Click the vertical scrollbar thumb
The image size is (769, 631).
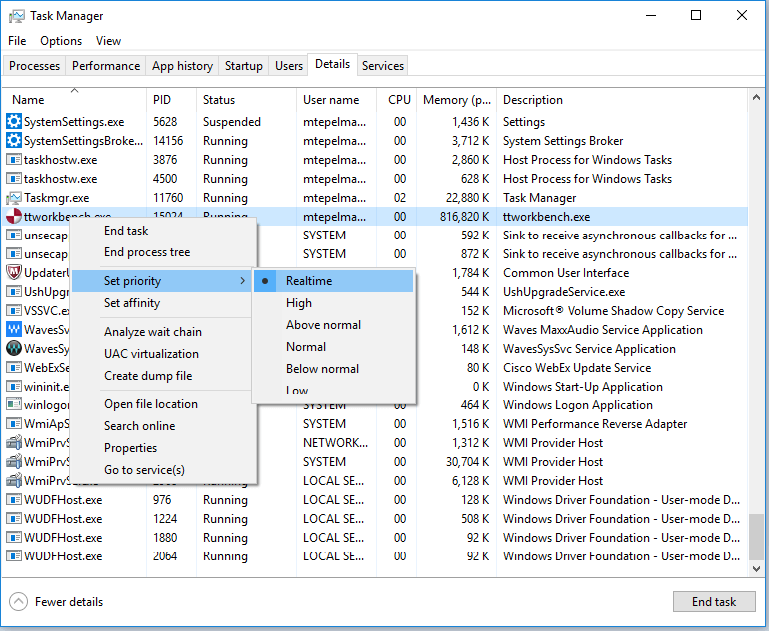[x=756, y=536]
